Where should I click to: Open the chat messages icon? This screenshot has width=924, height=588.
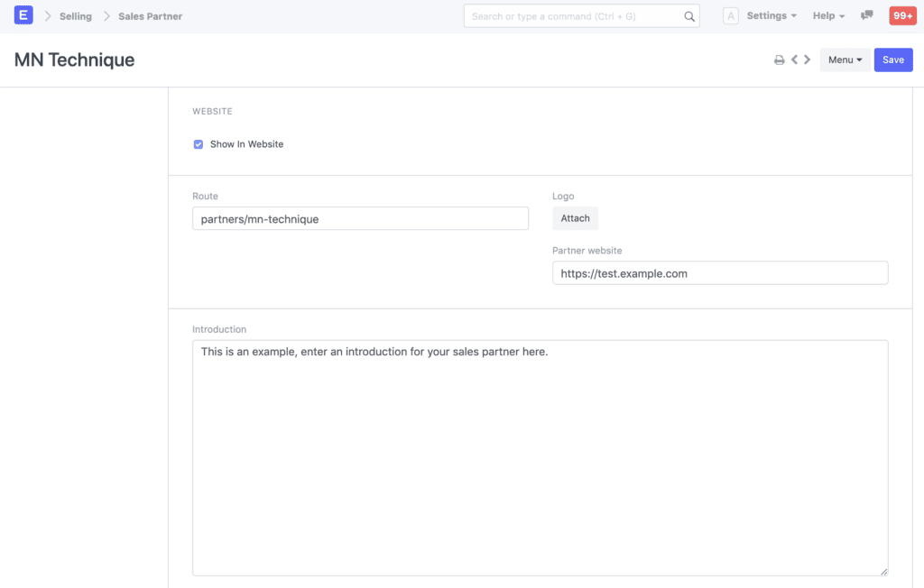(867, 15)
